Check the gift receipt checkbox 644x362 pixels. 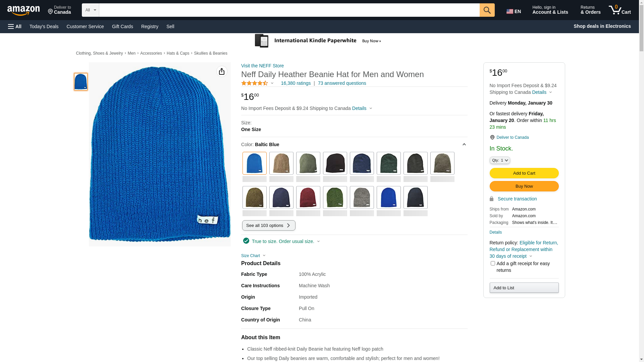[x=492, y=263]
